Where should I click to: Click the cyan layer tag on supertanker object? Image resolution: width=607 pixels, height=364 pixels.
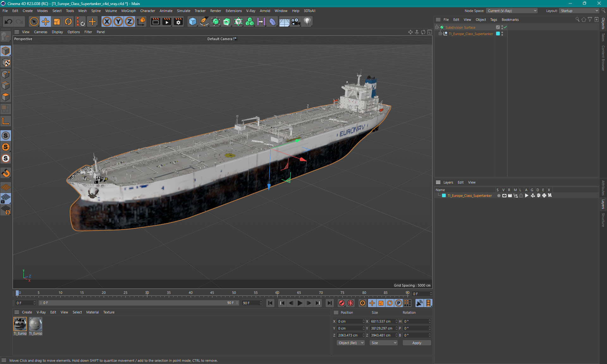click(x=498, y=33)
